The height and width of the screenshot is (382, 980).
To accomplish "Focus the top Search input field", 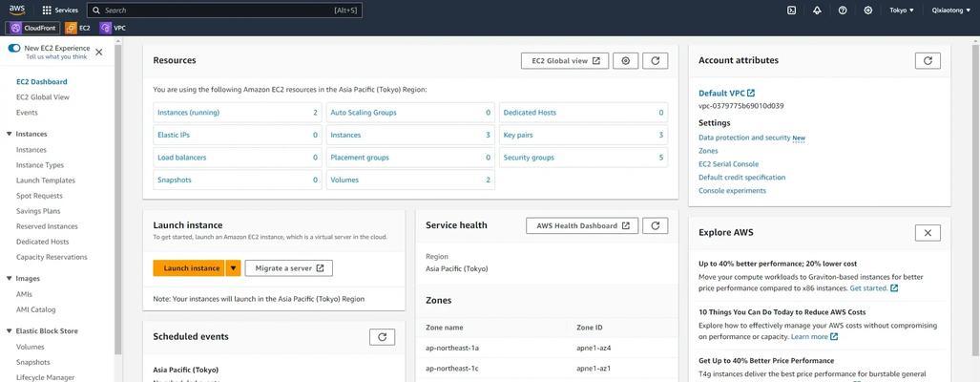I will tap(224, 10).
